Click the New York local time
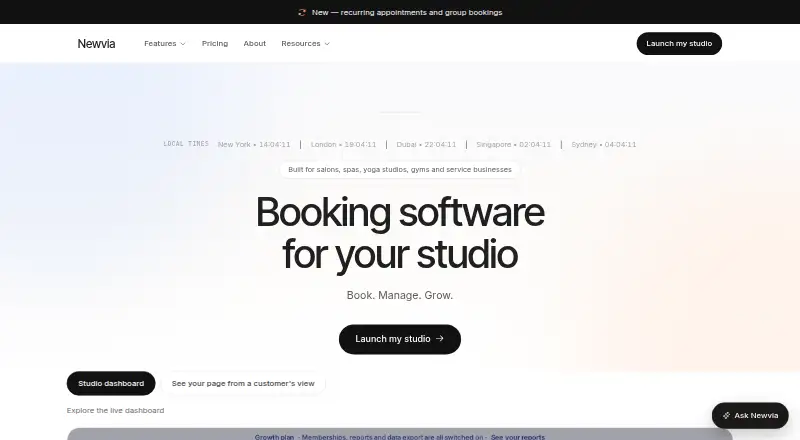The width and height of the screenshot is (800, 440). click(x=254, y=144)
